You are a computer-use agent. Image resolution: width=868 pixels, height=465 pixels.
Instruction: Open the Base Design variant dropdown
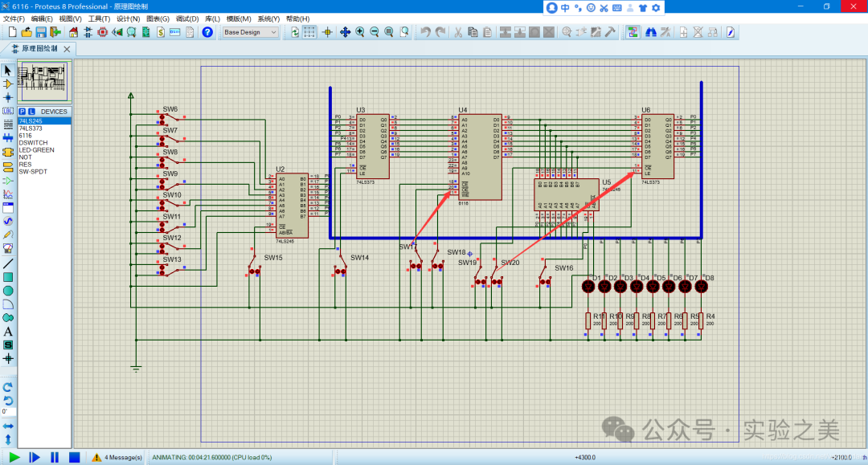point(250,33)
